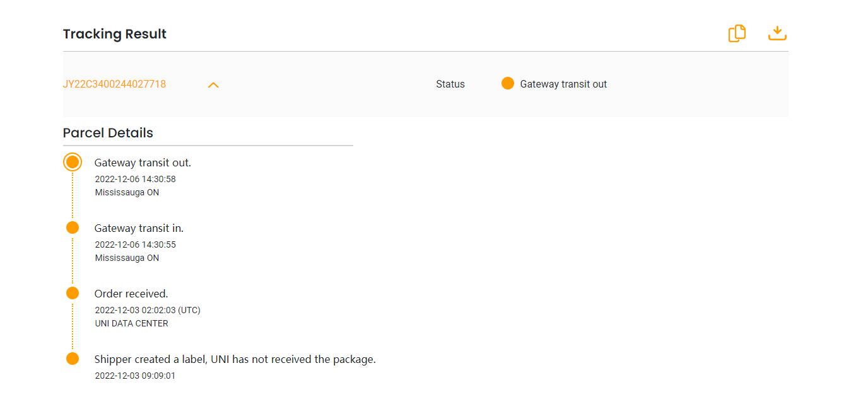Click the 2022-12-03 09:09:01 timestamp
The width and height of the screenshot is (868, 414).
point(135,376)
